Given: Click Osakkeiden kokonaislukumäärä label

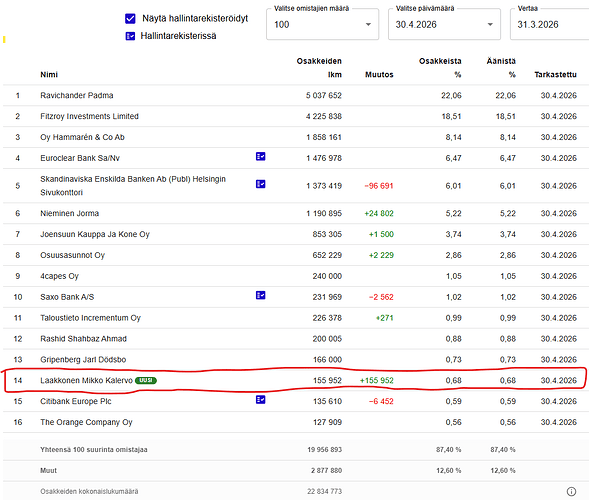Looking at the screenshot, I should click(89, 491).
